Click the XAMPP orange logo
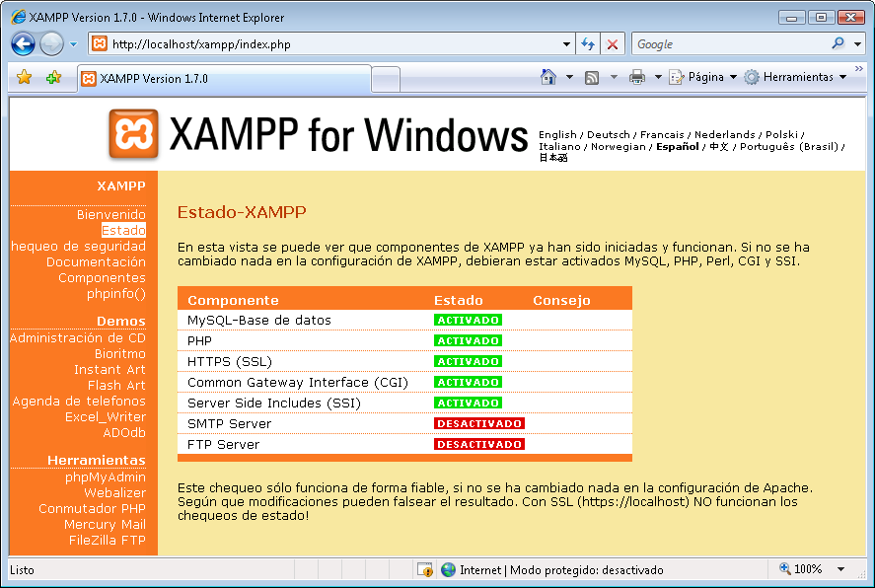This screenshot has height=588, width=875. (x=133, y=134)
